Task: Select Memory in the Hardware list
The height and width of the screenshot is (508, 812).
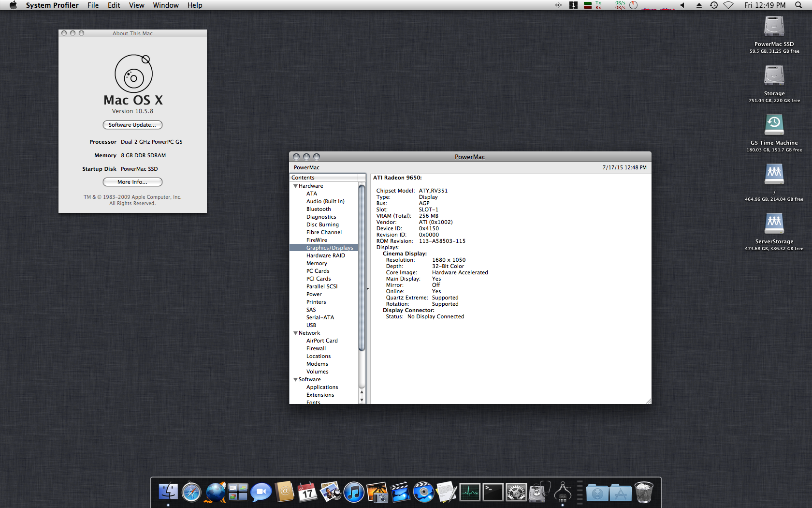Action: pos(317,263)
